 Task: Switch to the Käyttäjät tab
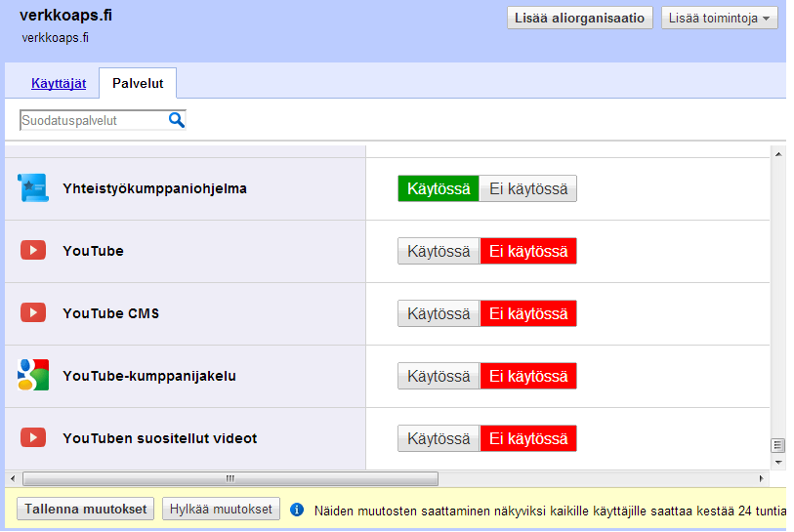pos(59,84)
